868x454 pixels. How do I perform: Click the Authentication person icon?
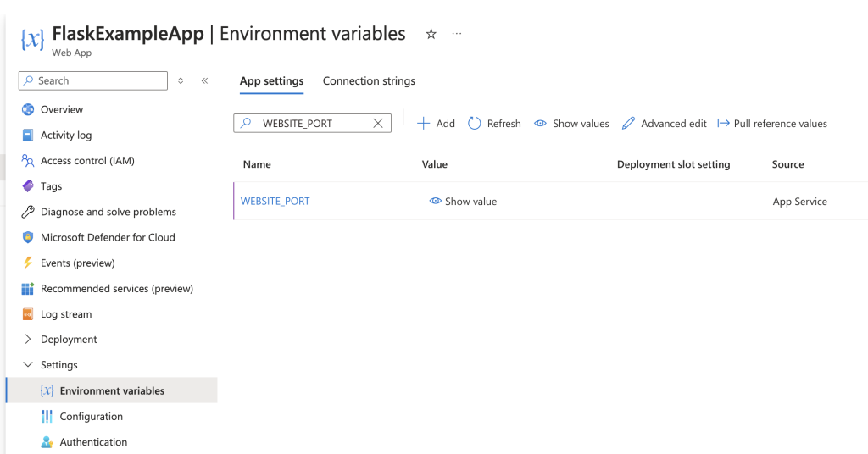47,442
